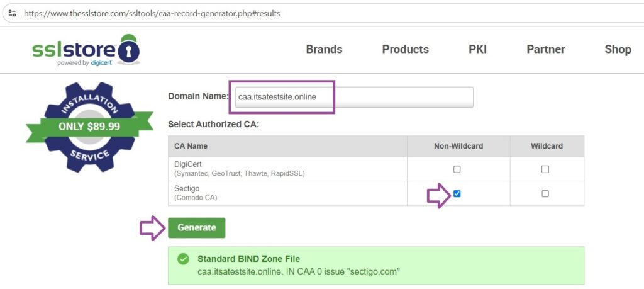Image resolution: width=644 pixels, height=289 pixels.
Task: Click the Domain Name input field
Action: pyautogui.click(x=354, y=97)
